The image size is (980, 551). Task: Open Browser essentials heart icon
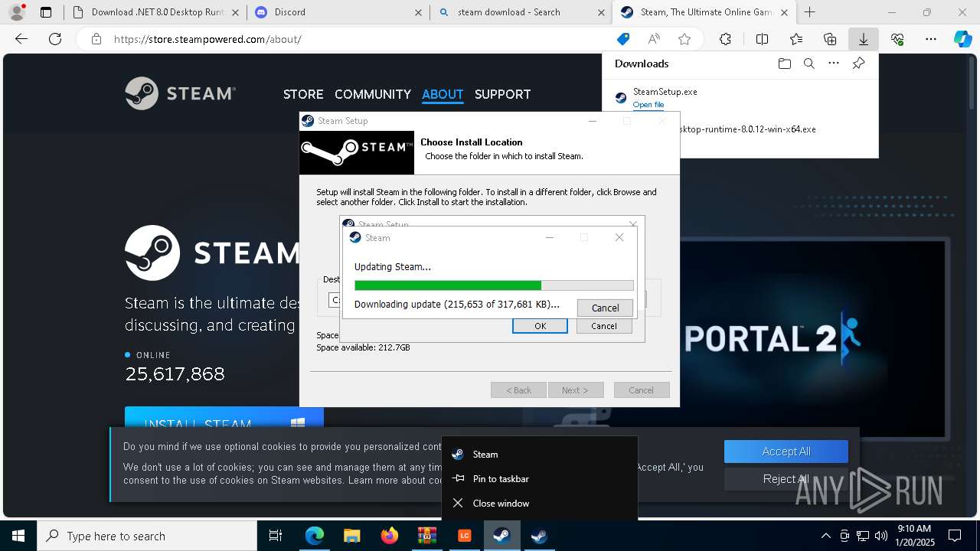[897, 39]
